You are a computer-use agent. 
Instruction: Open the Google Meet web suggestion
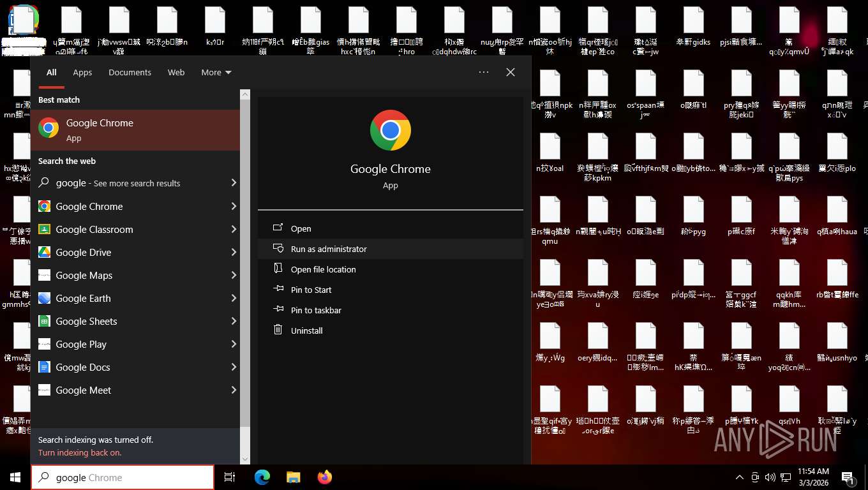click(x=135, y=390)
